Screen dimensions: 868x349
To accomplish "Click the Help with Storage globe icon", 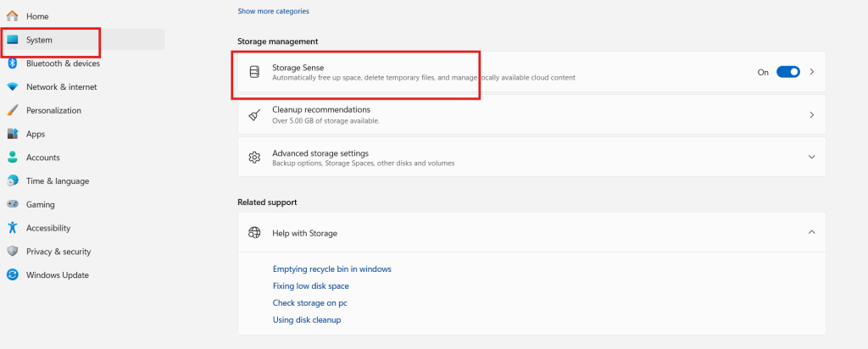I will pyautogui.click(x=254, y=233).
